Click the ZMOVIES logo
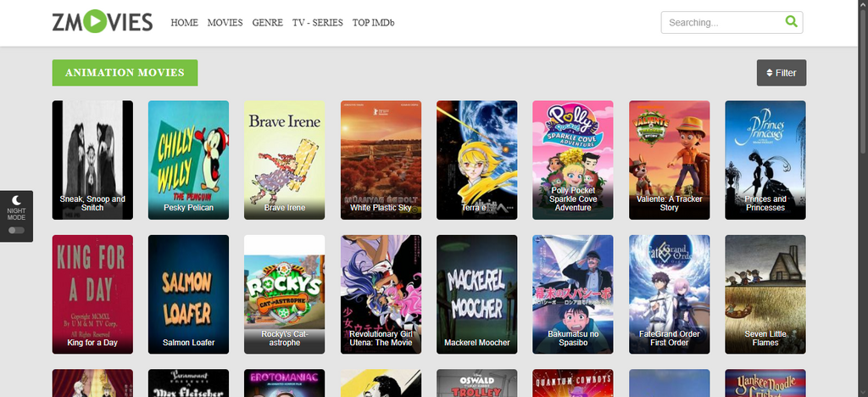This screenshot has width=868, height=397. tap(103, 22)
